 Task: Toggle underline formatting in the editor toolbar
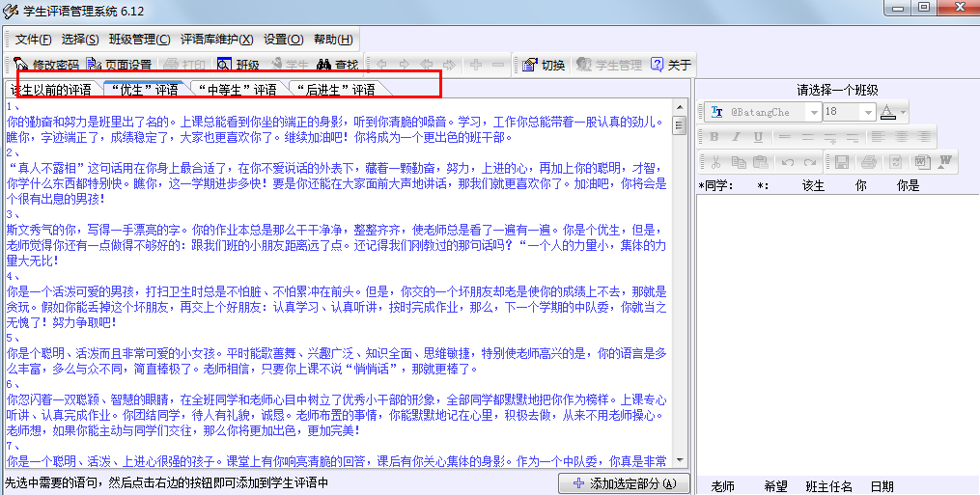point(758,136)
